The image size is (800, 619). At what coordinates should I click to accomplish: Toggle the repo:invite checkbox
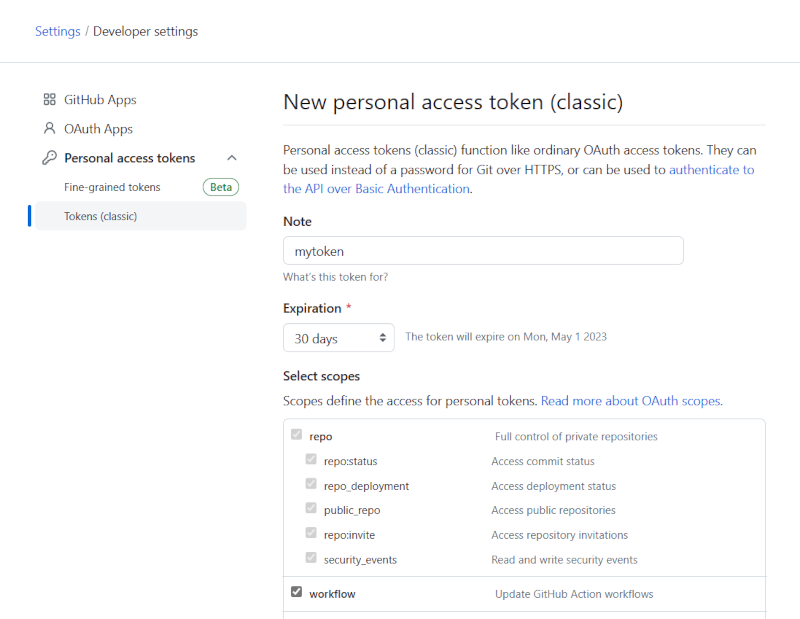tap(311, 533)
